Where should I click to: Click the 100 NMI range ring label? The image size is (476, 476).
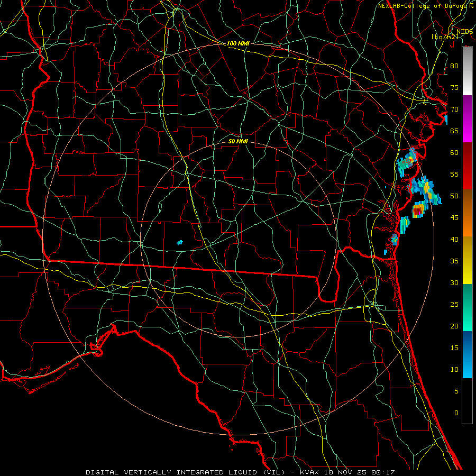[238, 43]
